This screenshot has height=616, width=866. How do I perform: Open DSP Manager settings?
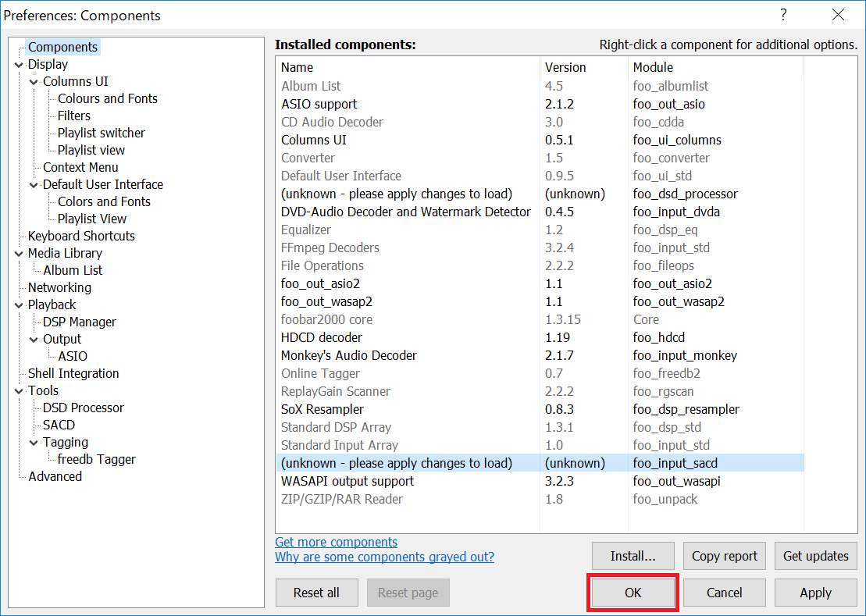point(80,321)
